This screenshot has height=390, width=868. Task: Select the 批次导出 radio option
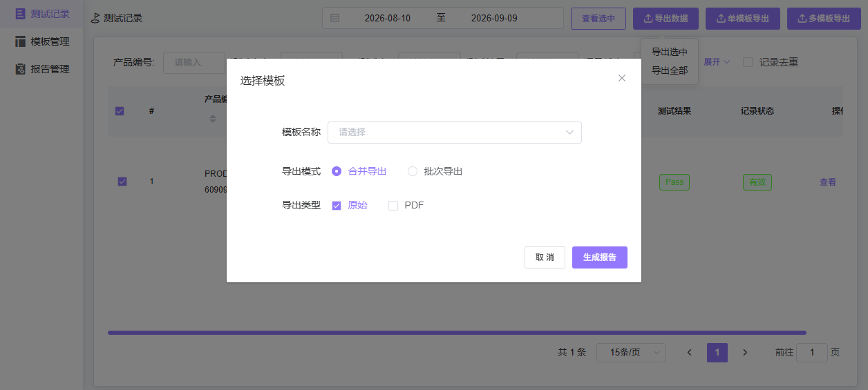tap(435, 171)
